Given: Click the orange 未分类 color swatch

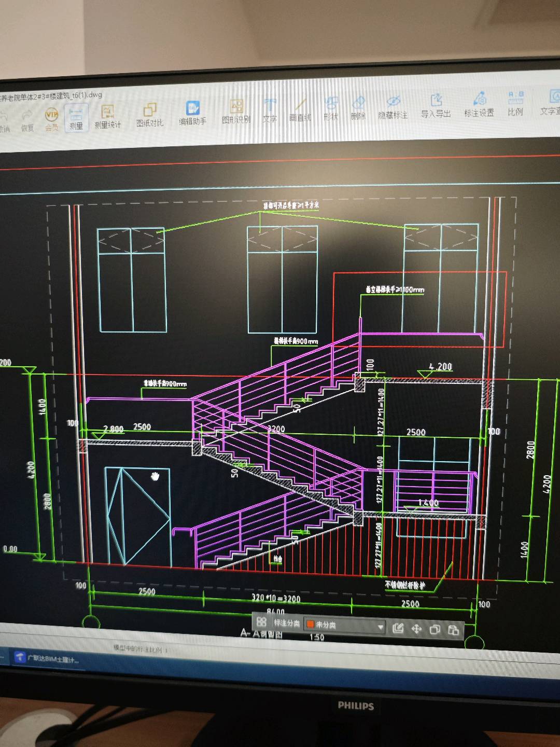Looking at the screenshot, I should tap(311, 624).
